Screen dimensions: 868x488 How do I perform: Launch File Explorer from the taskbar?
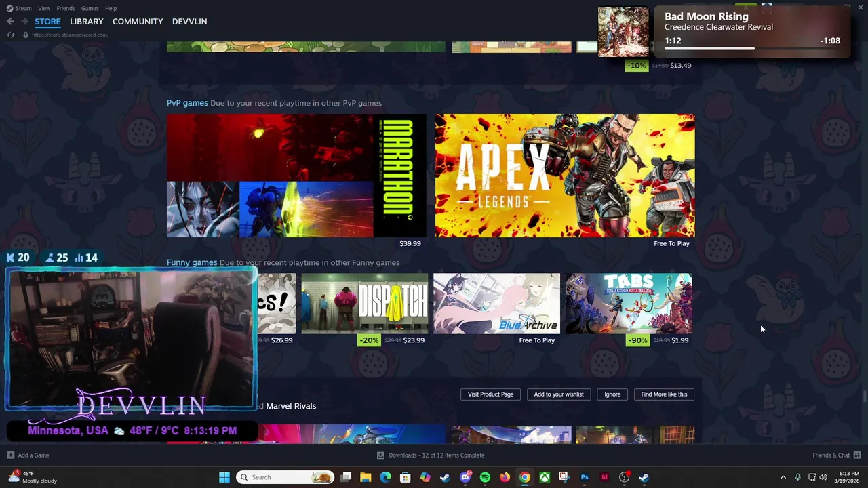point(366,477)
